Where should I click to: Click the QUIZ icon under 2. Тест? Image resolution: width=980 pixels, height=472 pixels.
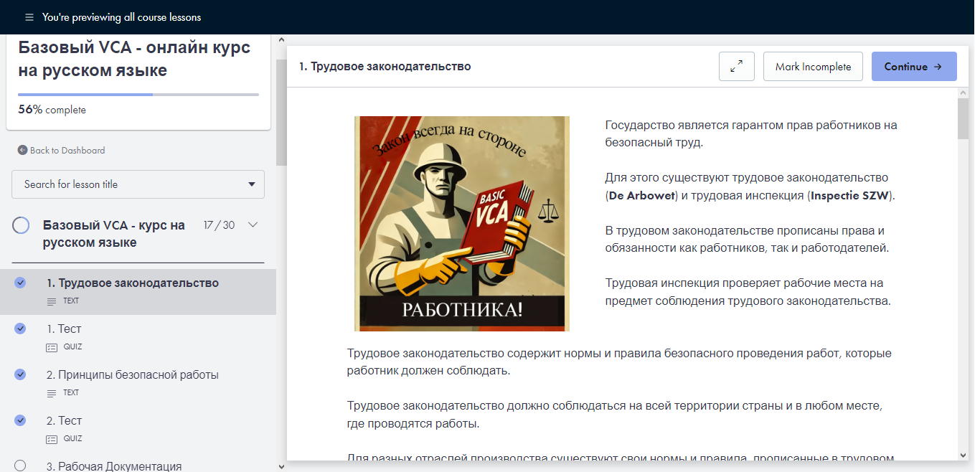pyautogui.click(x=51, y=439)
